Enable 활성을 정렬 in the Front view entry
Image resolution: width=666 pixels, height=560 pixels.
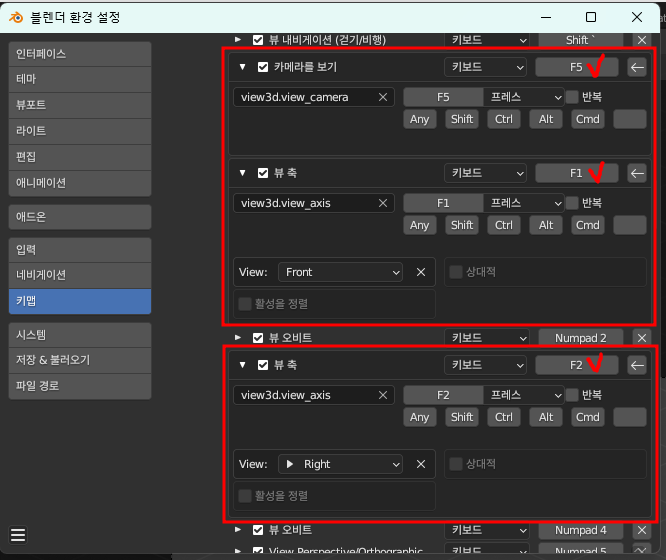click(x=245, y=304)
